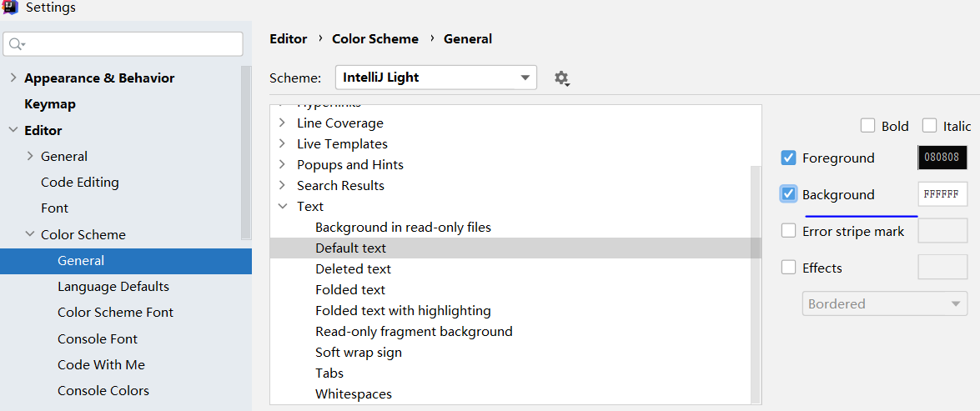Uncheck the Foreground checkbox
The width and height of the screenshot is (980, 411).
point(788,158)
